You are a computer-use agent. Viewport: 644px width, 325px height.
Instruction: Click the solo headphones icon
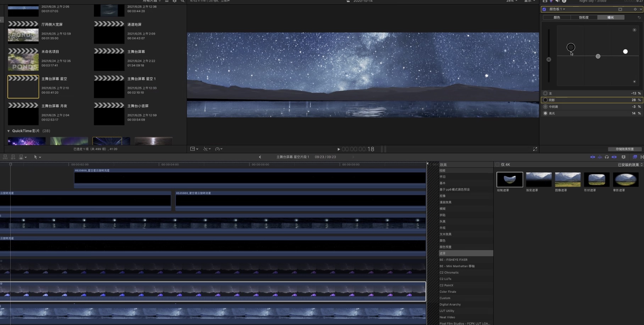[x=607, y=157]
